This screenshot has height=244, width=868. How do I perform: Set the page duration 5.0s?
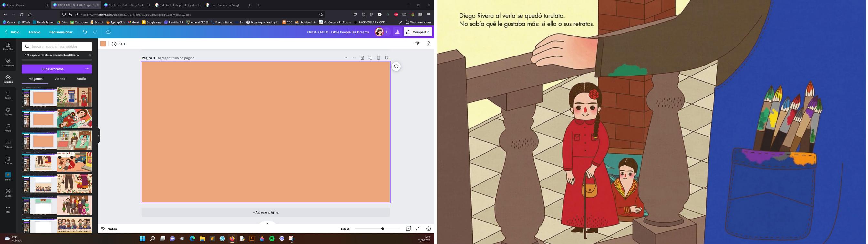(119, 44)
